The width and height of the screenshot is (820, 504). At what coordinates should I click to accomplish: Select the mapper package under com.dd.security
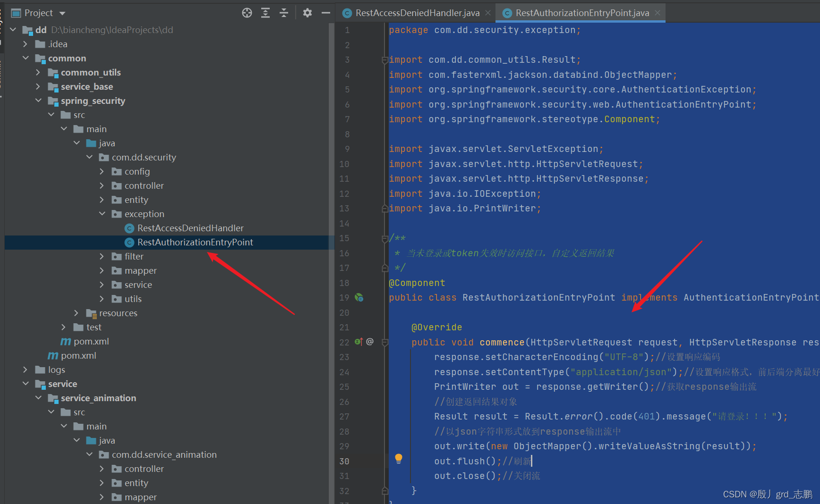(140, 270)
